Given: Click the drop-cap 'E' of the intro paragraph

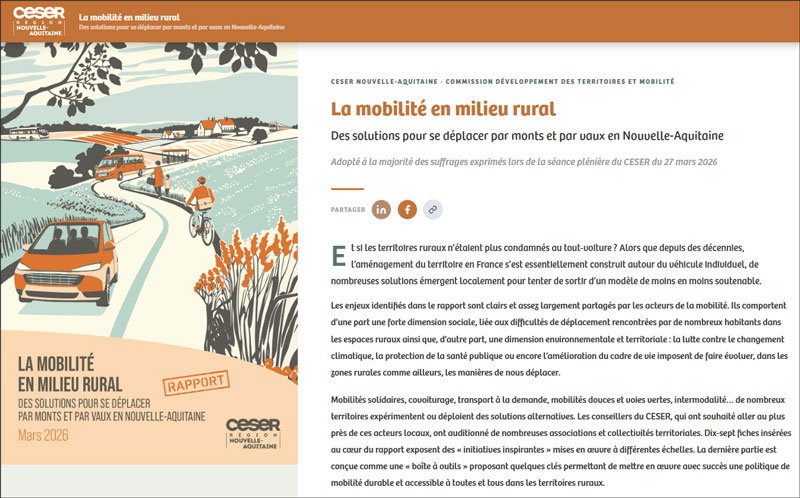Looking at the screenshot, I should pos(339,256).
